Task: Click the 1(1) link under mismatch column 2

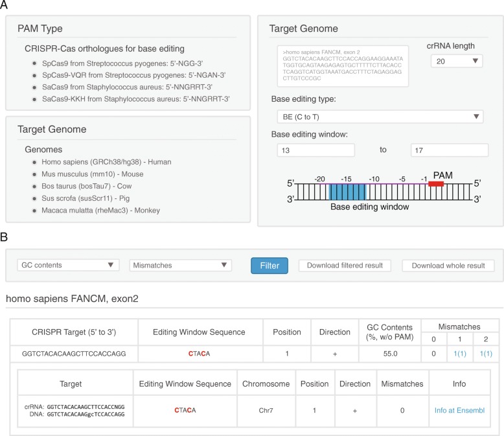Action: coord(486,354)
